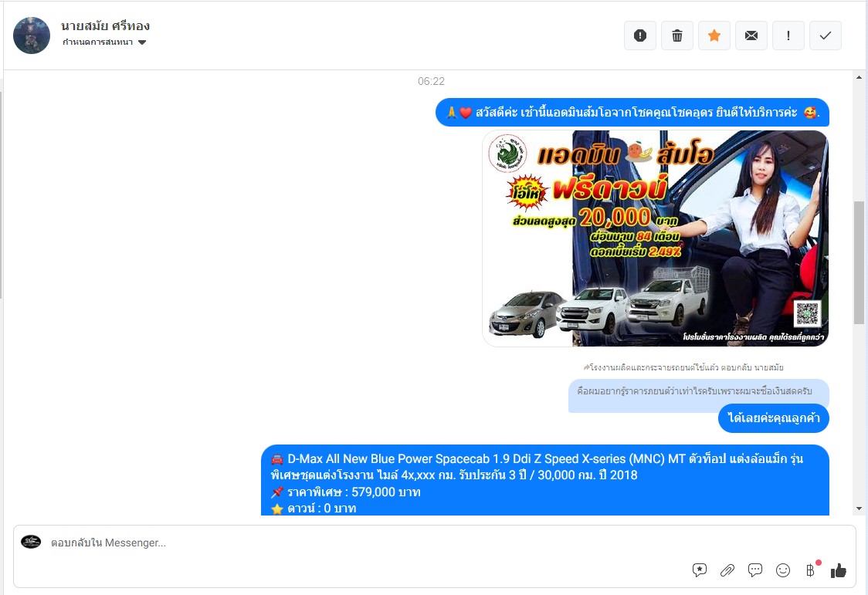Open the emoji picker smiley icon
Viewport: 868px width, 595px height.
[x=783, y=570]
